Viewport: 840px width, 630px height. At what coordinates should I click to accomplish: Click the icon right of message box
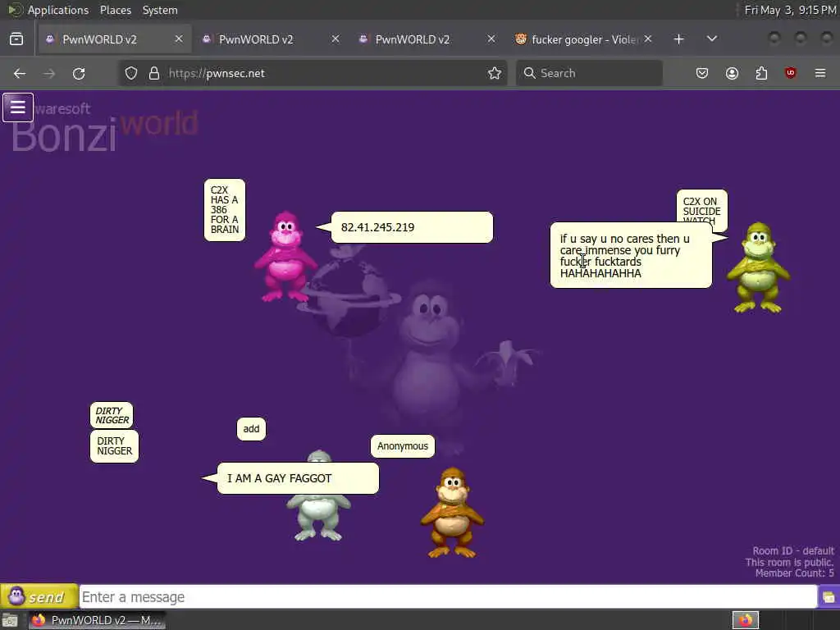[x=829, y=597]
